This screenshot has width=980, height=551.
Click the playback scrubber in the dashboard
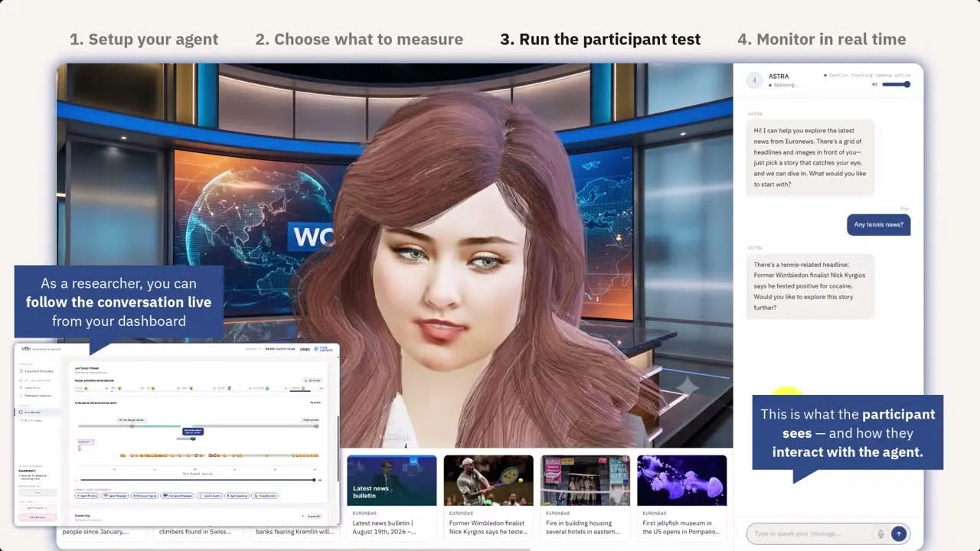point(198,480)
